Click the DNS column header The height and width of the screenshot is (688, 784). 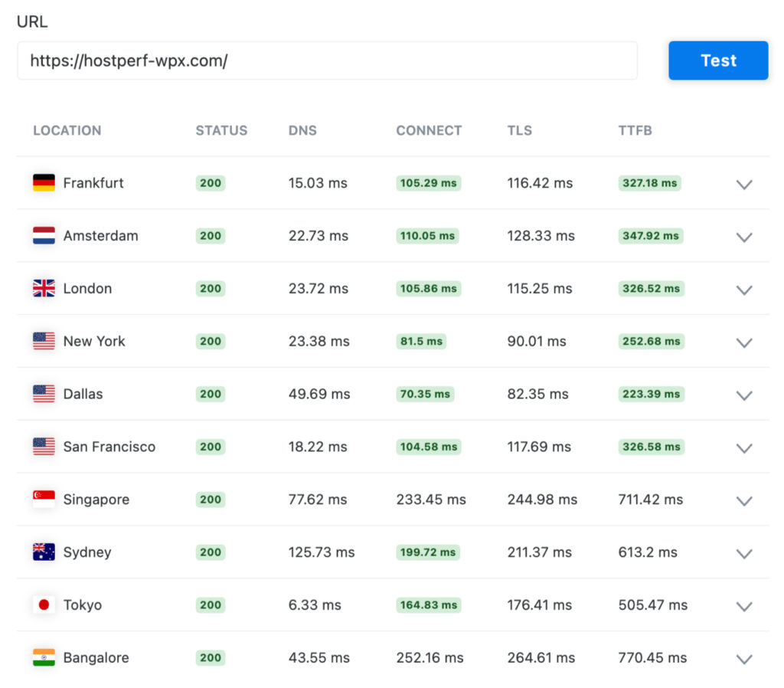click(x=302, y=130)
